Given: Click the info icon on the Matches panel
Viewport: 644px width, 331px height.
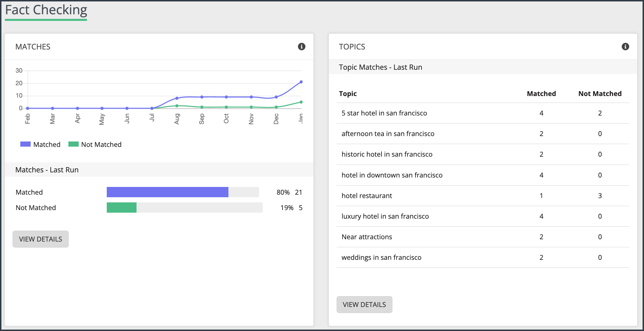Looking at the screenshot, I should pyautogui.click(x=301, y=47).
